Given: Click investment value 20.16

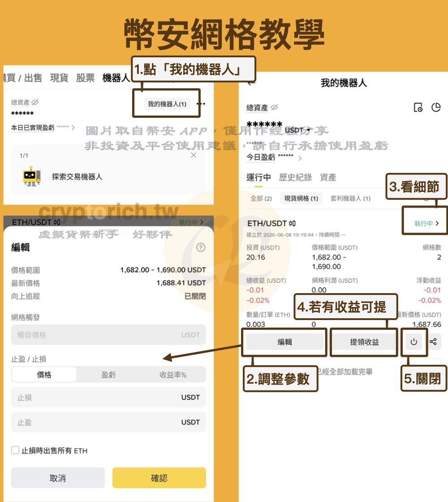Looking at the screenshot, I should [x=256, y=257].
